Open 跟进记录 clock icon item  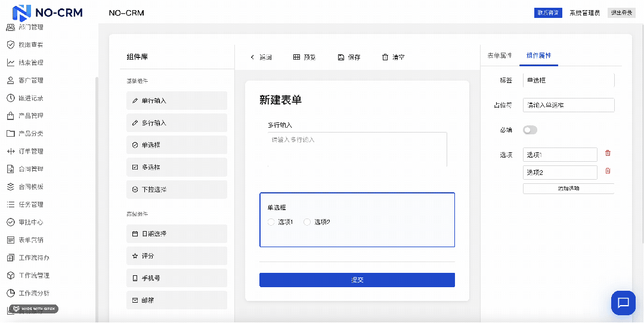pos(25,98)
